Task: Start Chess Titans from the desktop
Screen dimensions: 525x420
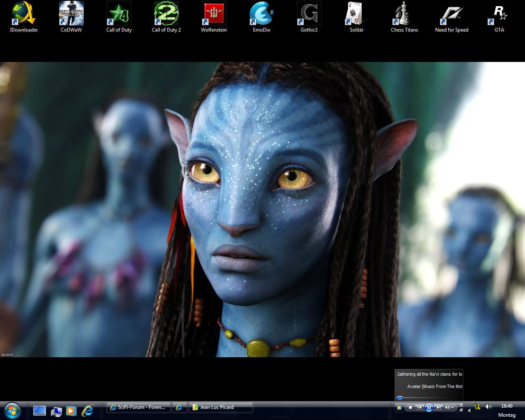Action: coord(404,14)
